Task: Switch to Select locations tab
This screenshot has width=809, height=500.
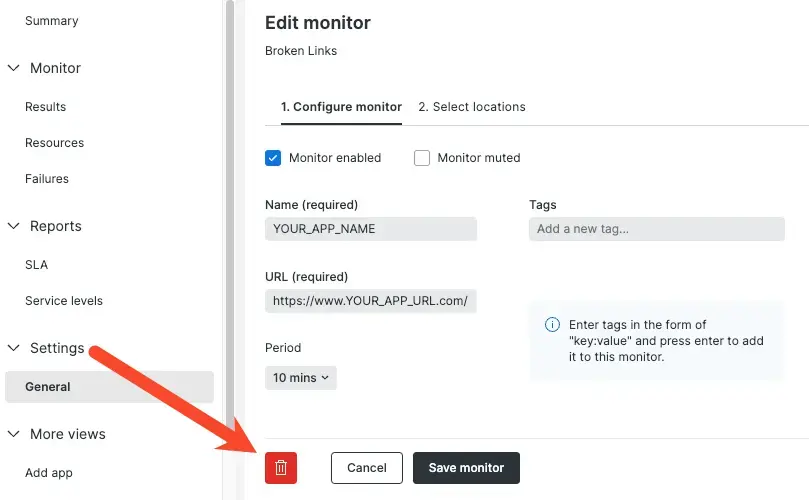Action: (x=471, y=107)
